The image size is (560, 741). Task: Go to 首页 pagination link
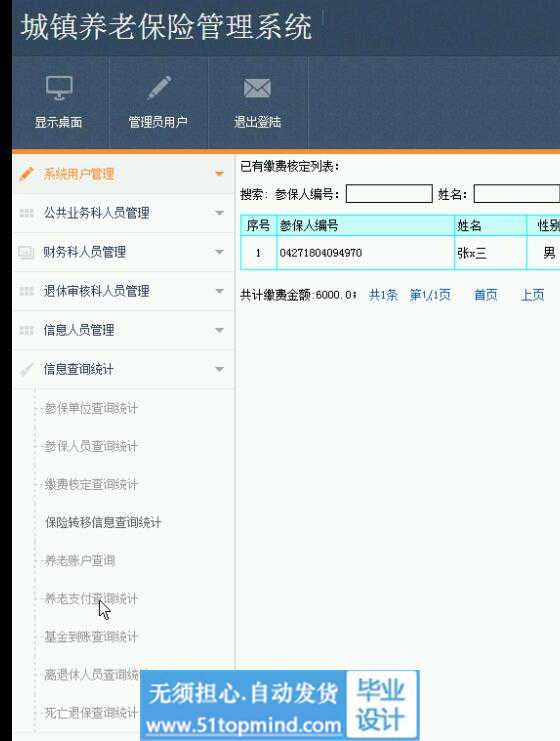[486, 295]
